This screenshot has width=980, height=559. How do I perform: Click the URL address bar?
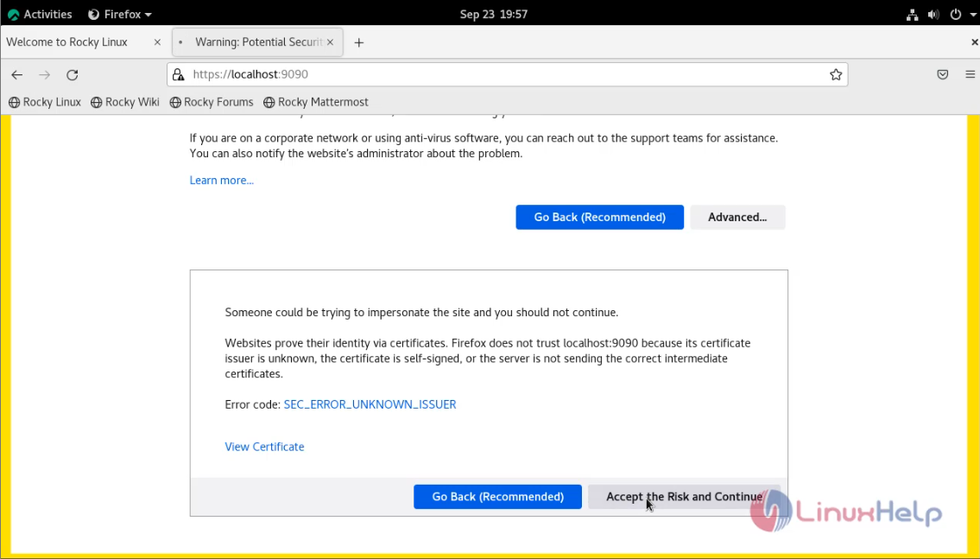pyautogui.click(x=506, y=74)
